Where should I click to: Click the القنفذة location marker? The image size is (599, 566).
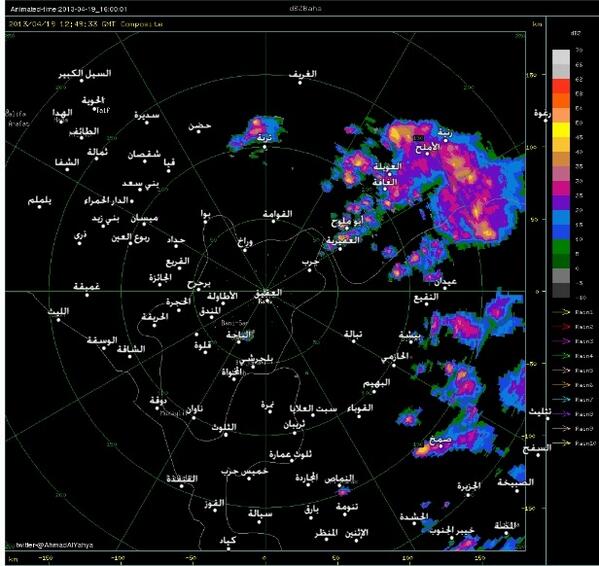click(182, 486)
